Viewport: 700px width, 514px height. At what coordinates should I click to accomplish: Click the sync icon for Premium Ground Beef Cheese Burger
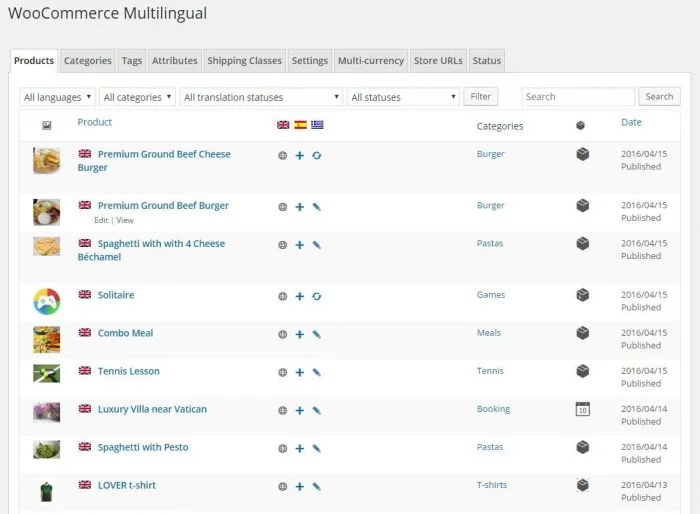point(316,155)
